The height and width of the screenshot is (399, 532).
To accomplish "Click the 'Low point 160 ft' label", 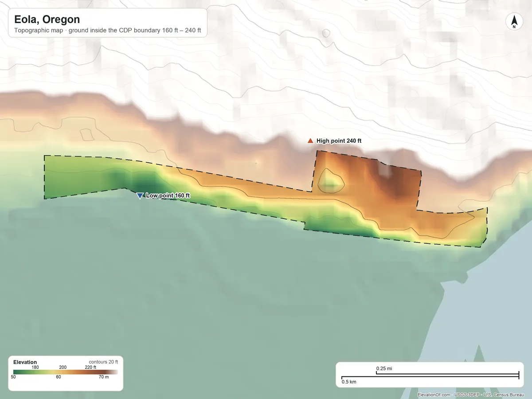I will click(x=168, y=196).
